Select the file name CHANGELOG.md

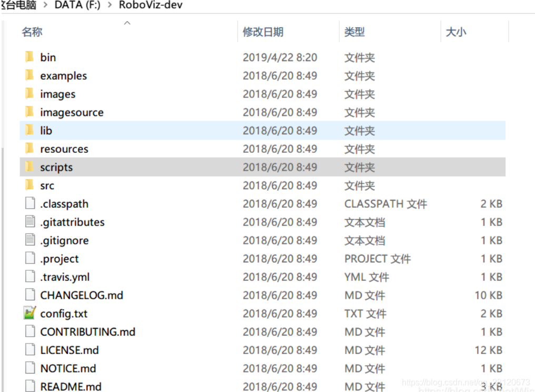(82, 295)
